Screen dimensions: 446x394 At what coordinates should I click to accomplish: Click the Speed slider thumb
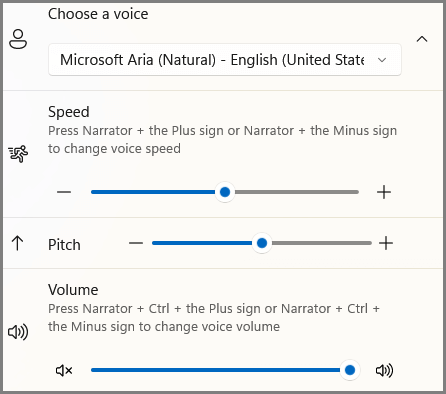pyautogui.click(x=225, y=192)
